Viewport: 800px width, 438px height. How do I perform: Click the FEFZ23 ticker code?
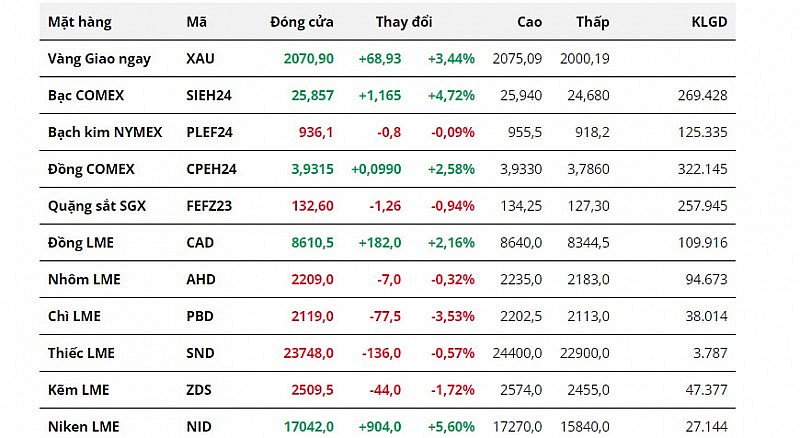tap(208, 206)
